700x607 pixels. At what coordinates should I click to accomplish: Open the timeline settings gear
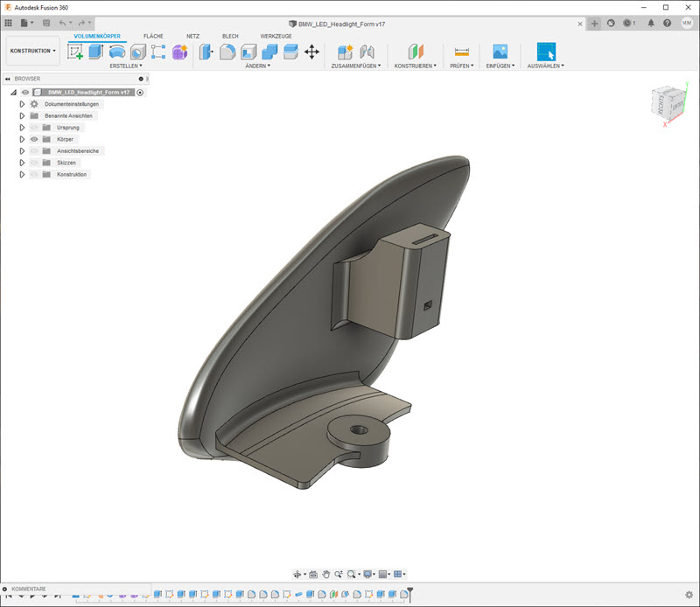click(689, 595)
